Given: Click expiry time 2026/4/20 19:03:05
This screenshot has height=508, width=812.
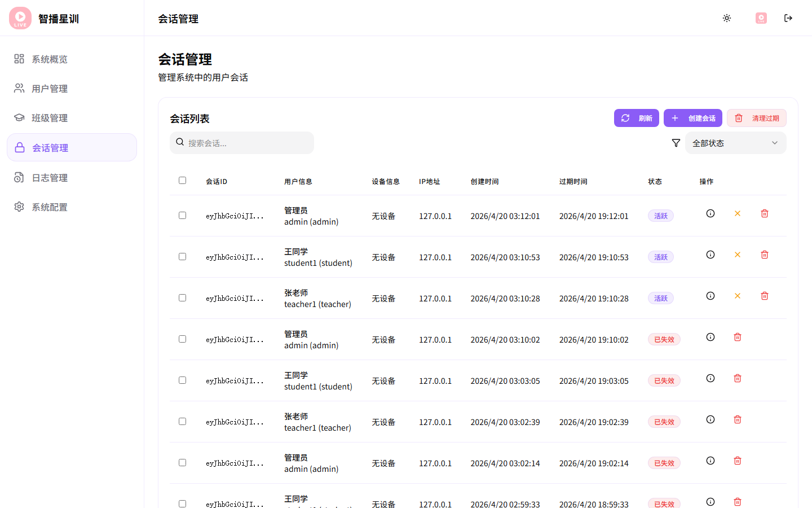Looking at the screenshot, I should (x=594, y=381).
